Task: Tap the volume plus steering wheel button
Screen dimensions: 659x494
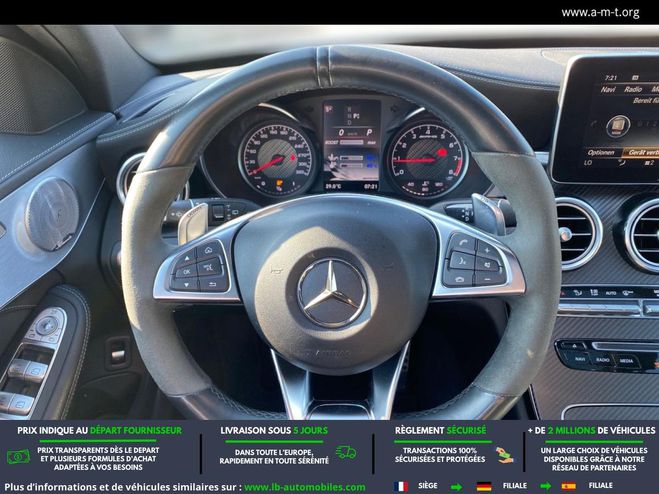Action: tap(488, 251)
